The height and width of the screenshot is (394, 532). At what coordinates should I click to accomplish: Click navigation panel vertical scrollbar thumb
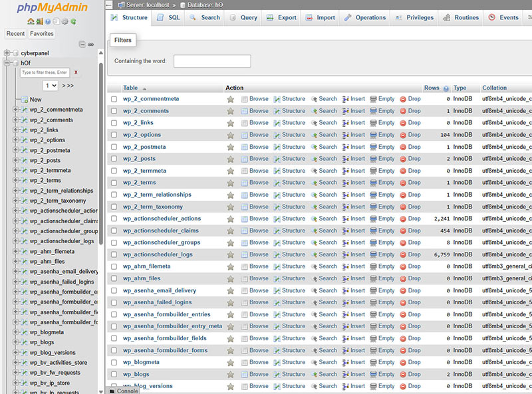pos(101,153)
